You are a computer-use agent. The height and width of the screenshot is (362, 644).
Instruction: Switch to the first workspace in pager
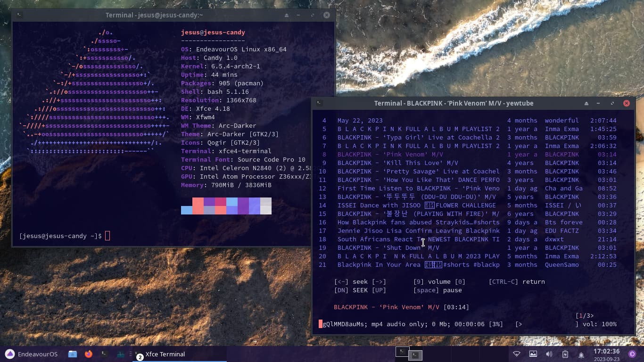pyautogui.click(x=402, y=351)
